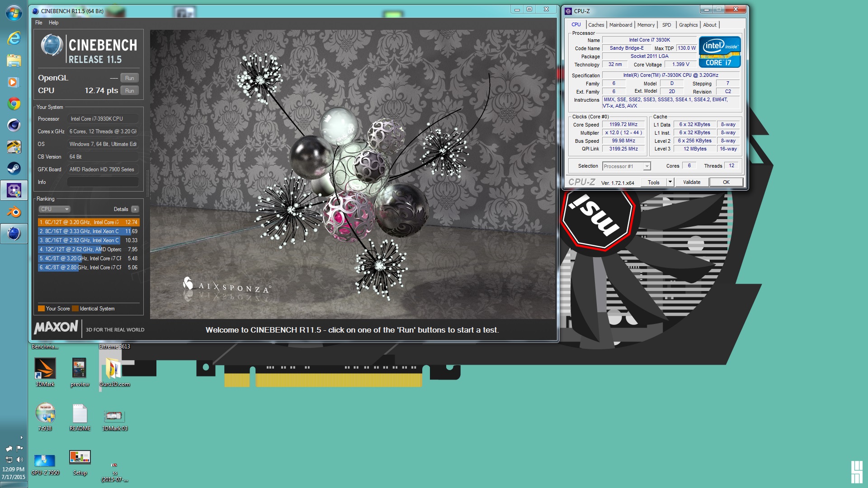Open the Processor #1 selection dropdown
Screen dimensions: 868x488
(x=626, y=166)
